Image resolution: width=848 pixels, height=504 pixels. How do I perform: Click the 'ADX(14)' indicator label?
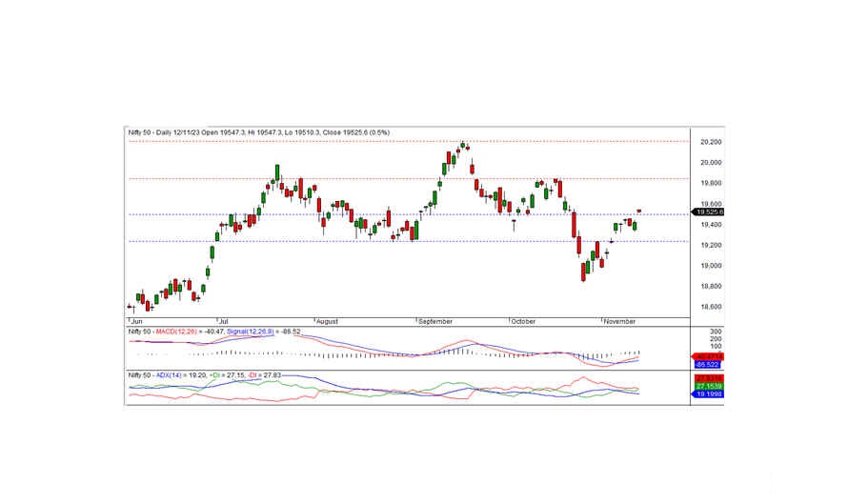click(169, 374)
